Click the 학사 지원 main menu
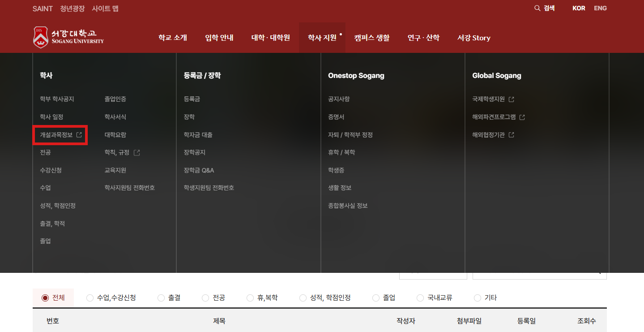The image size is (644, 332). click(x=322, y=38)
